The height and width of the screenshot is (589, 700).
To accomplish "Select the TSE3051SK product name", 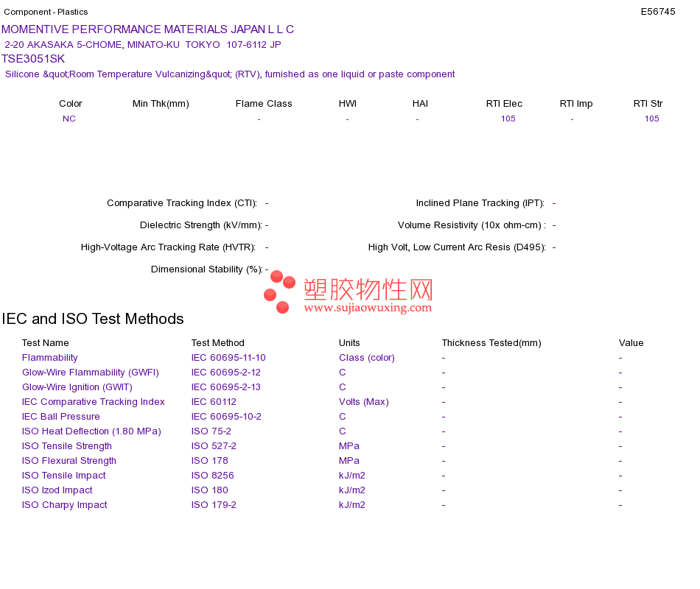I will tap(33, 59).
